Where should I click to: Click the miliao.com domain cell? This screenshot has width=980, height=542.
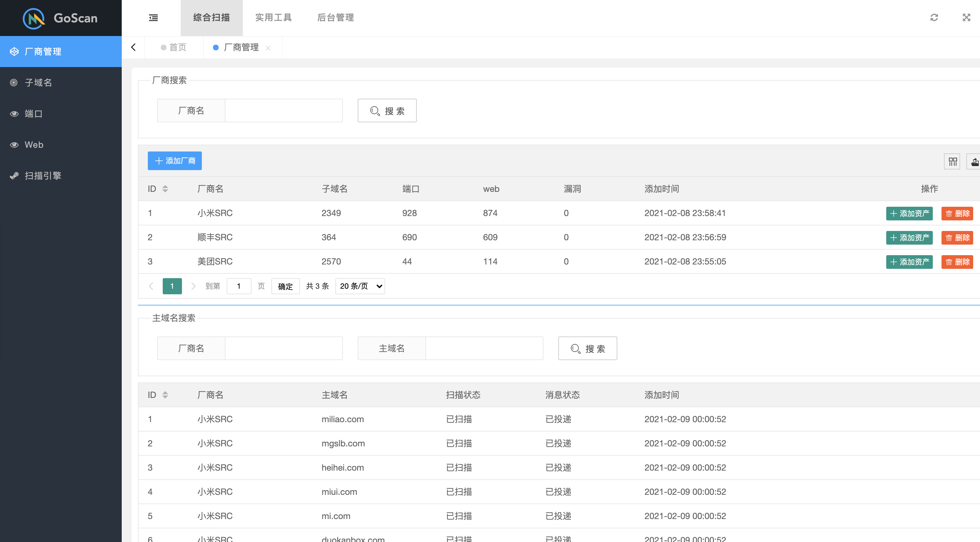343,419
